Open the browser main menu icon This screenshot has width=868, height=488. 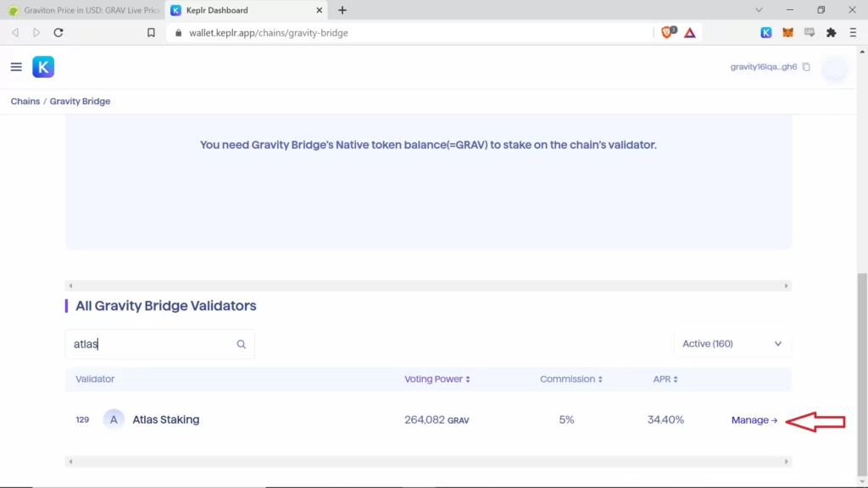coord(853,33)
